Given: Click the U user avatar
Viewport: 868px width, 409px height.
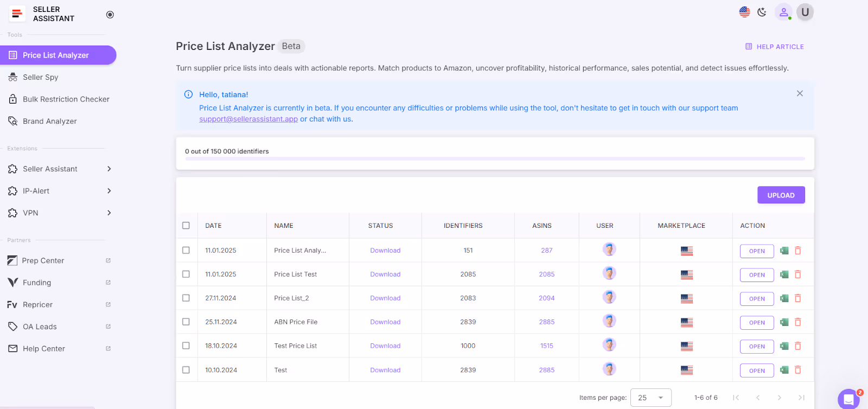Looking at the screenshot, I should [x=805, y=12].
